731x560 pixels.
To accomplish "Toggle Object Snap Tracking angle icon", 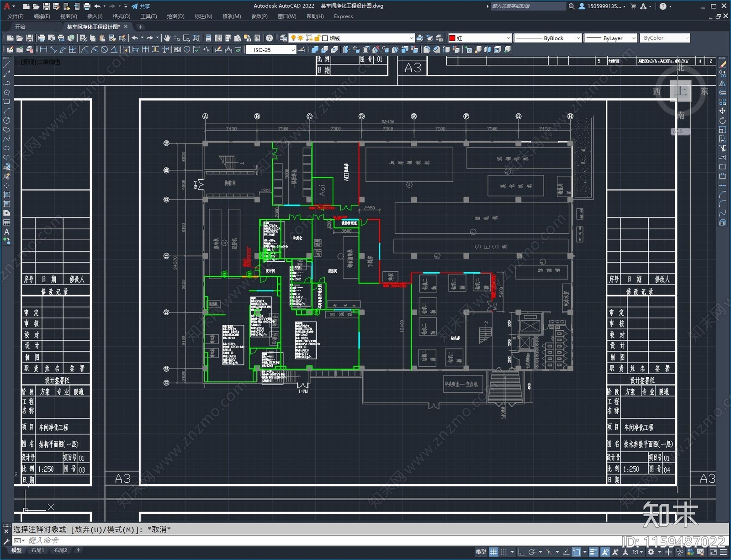I will coord(566,552).
